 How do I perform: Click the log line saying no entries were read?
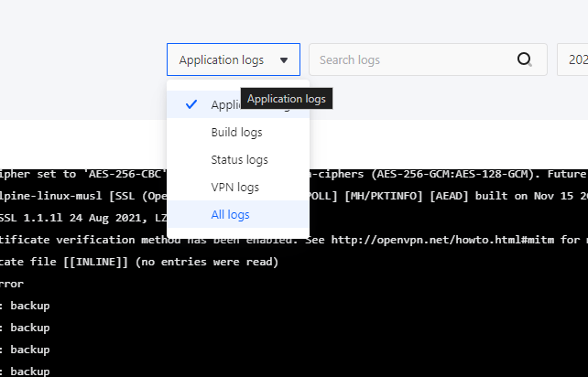(137, 262)
